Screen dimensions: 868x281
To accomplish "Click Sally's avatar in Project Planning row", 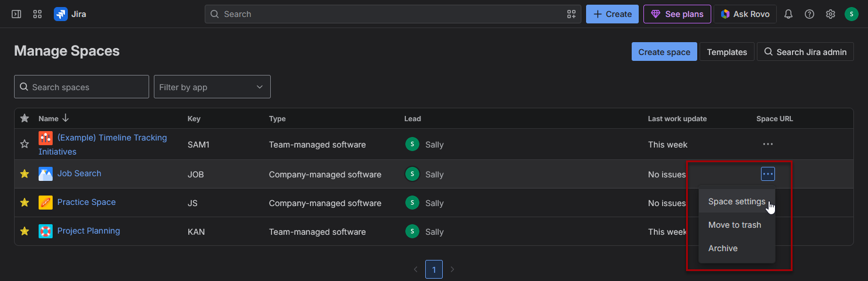I will 412,231.
